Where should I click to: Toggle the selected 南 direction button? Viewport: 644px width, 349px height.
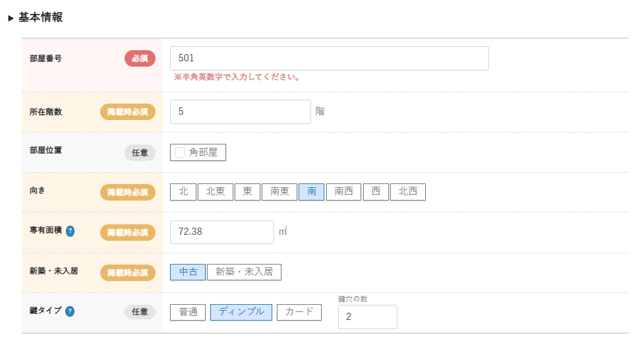[x=311, y=192]
